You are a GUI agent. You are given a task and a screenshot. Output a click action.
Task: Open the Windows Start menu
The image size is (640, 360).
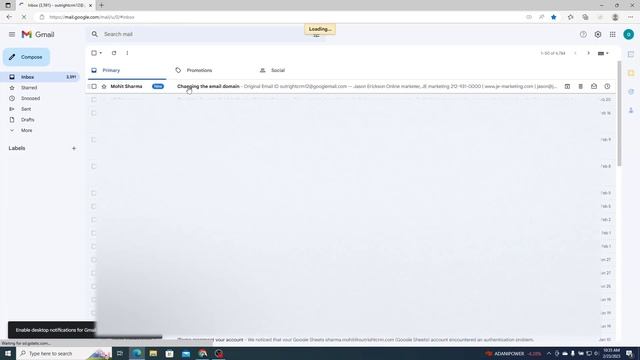tap(7, 353)
